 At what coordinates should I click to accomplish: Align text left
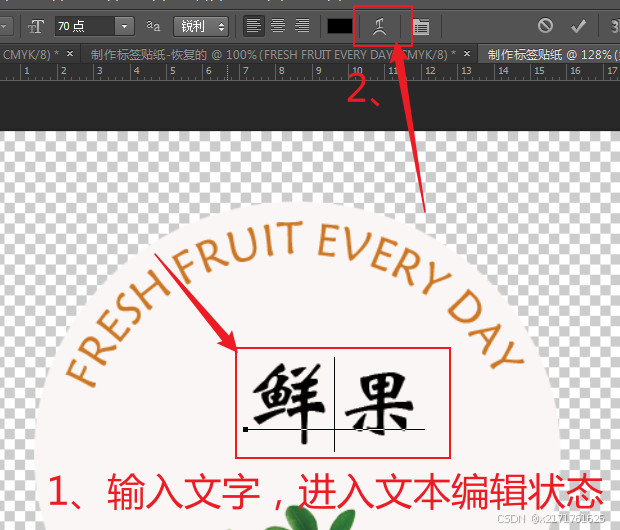[x=253, y=26]
